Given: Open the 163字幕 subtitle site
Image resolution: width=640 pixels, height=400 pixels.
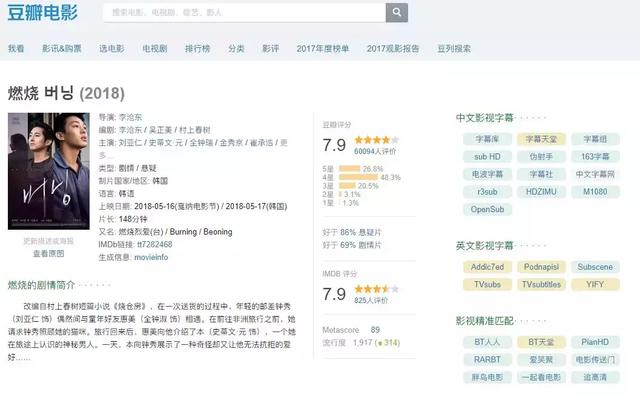Looking at the screenshot, I should click(x=595, y=157).
